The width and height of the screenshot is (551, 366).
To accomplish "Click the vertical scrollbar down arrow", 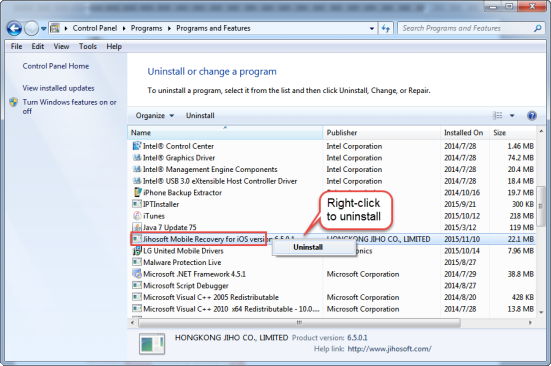I will tap(541, 312).
